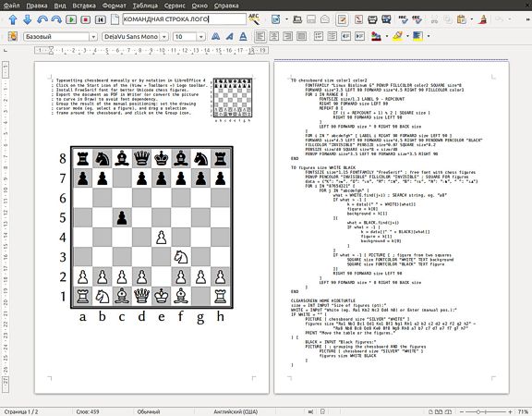Viewport: 532px width, 416px height.
Task: Open the Правка menu
Action: click(37, 6)
